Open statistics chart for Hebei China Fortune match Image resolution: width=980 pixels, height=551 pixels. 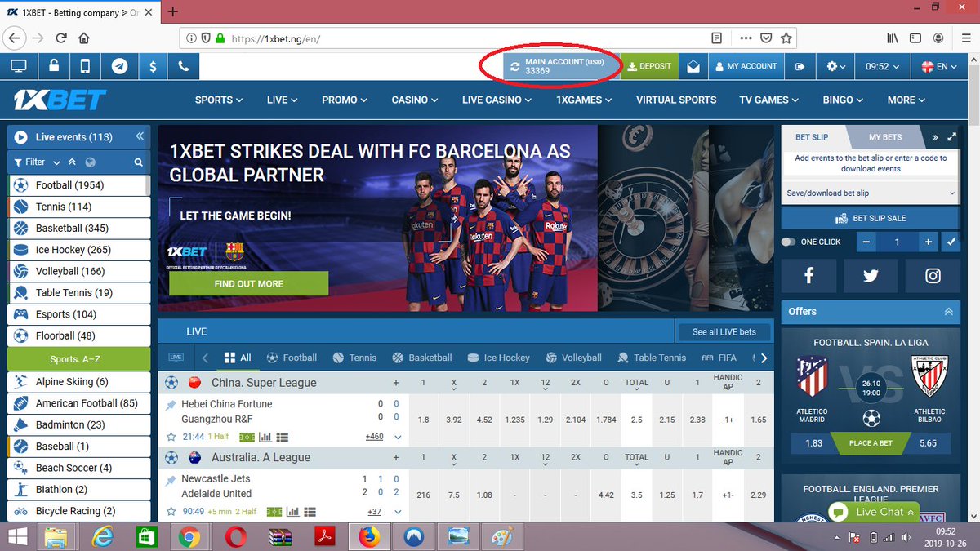(266, 437)
